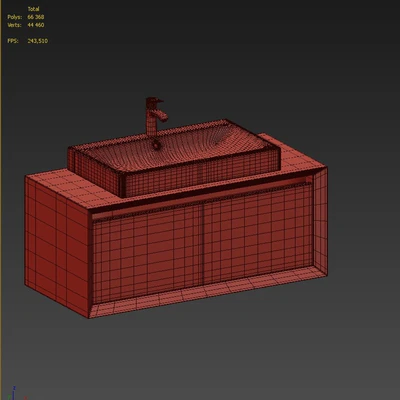Click the 'Polys:' label in viewport stats

tap(15, 17)
